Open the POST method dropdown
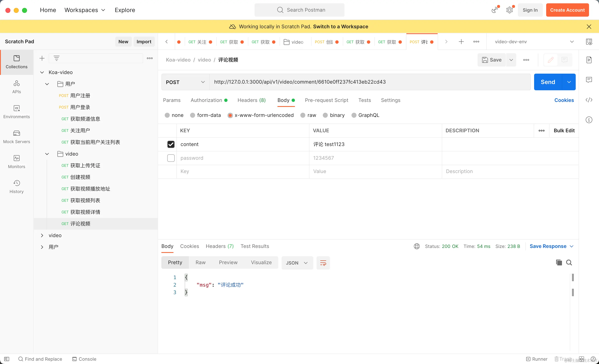 coord(185,82)
